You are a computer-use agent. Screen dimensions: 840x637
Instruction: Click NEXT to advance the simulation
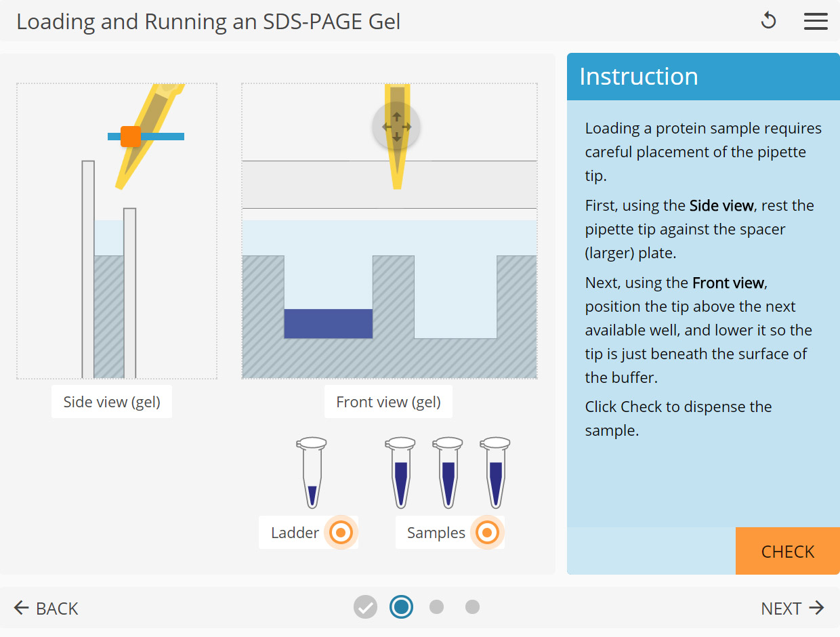point(792,608)
